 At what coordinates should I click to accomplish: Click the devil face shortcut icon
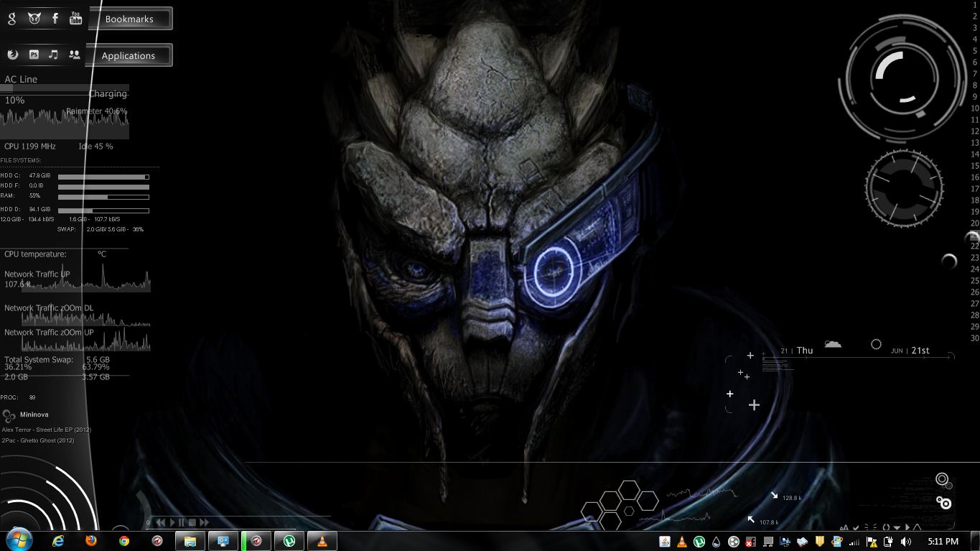point(34,19)
